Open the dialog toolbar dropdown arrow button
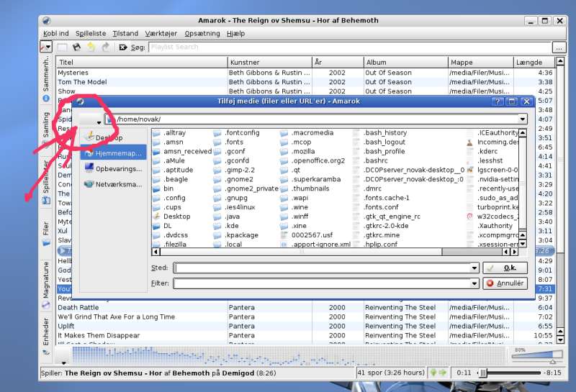This screenshot has width=576, height=392. click(x=99, y=122)
